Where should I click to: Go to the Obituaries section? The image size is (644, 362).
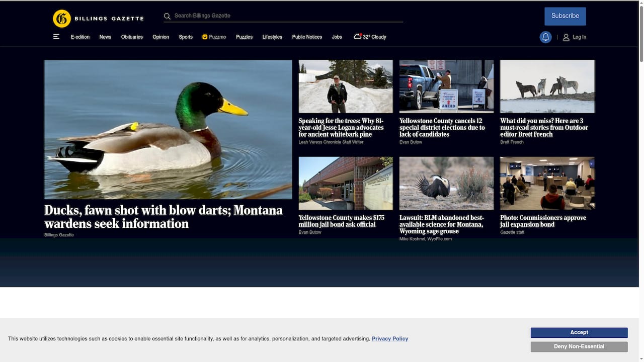coord(132,37)
